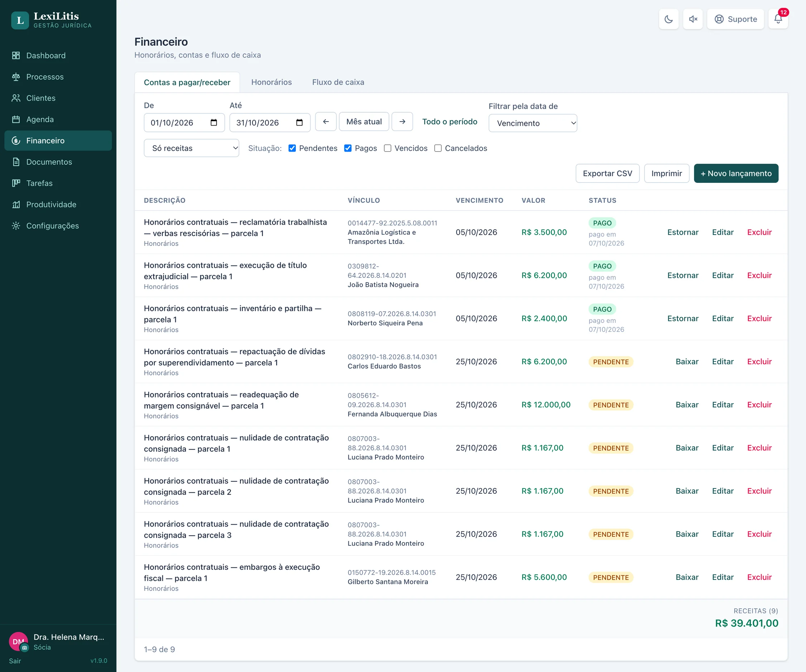Click the Processos scales icon

[16, 77]
